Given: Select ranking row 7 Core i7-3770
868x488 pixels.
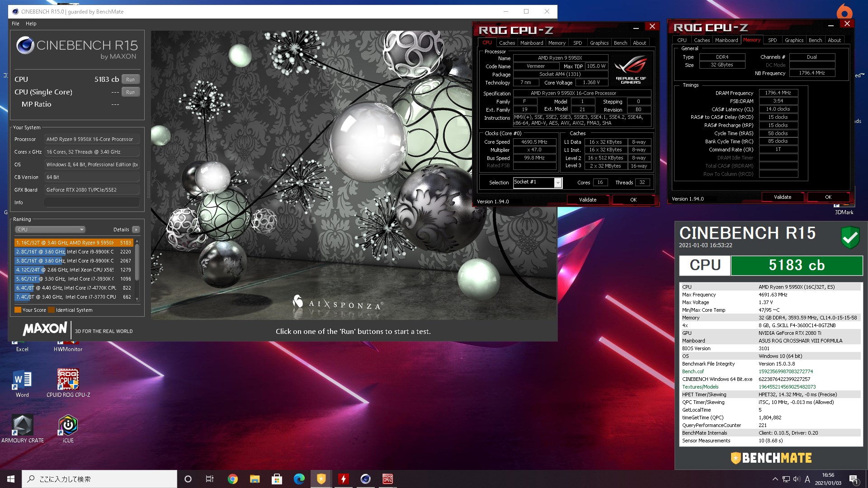Looking at the screenshot, I should (74, 297).
